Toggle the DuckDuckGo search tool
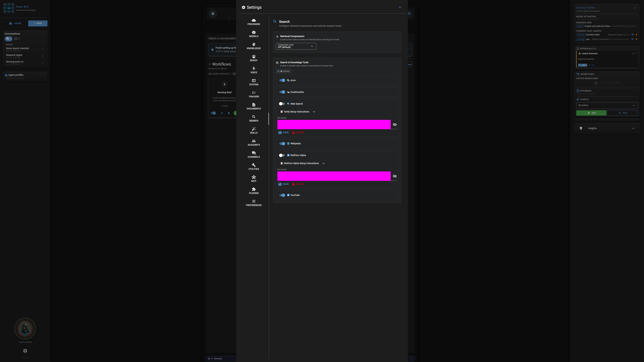The image size is (644, 362). 282,92
